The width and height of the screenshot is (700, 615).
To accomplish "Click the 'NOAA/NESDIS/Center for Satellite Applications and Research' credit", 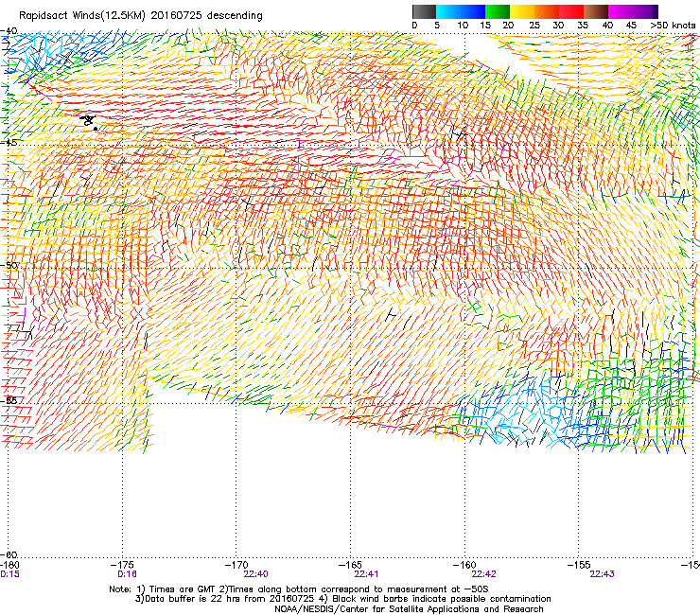I will click(409, 609).
